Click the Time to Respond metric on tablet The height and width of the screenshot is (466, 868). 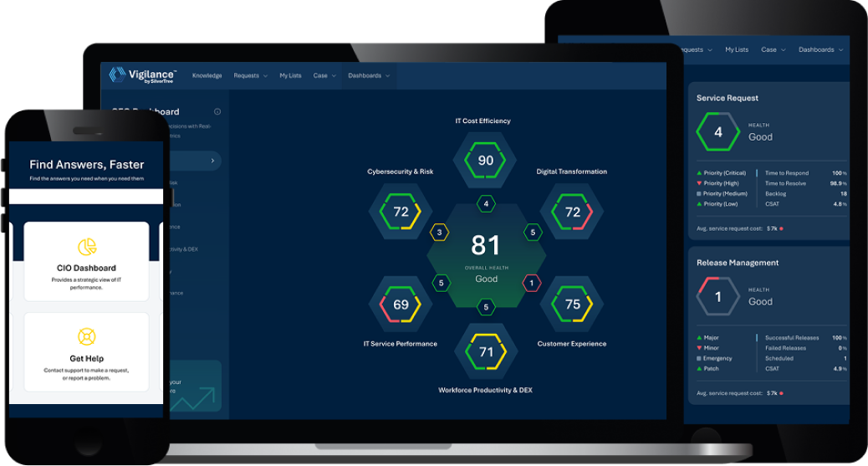coord(806,173)
